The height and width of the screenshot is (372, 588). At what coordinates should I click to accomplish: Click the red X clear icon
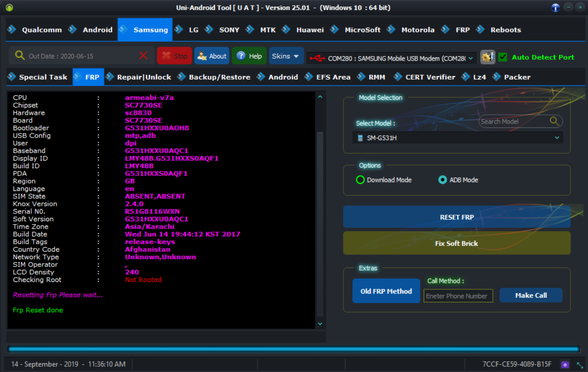point(143,56)
